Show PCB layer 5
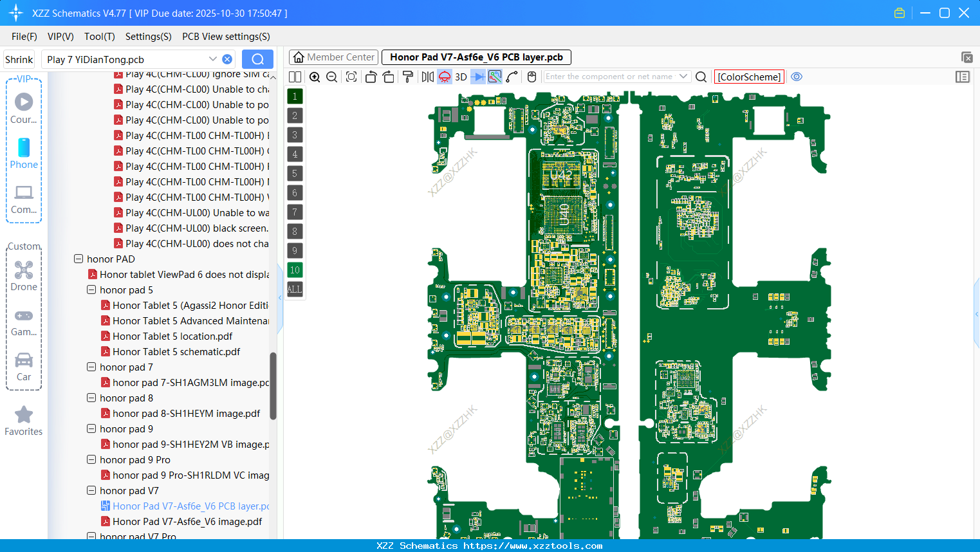The width and height of the screenshot is (980, 552). (295, 173)
